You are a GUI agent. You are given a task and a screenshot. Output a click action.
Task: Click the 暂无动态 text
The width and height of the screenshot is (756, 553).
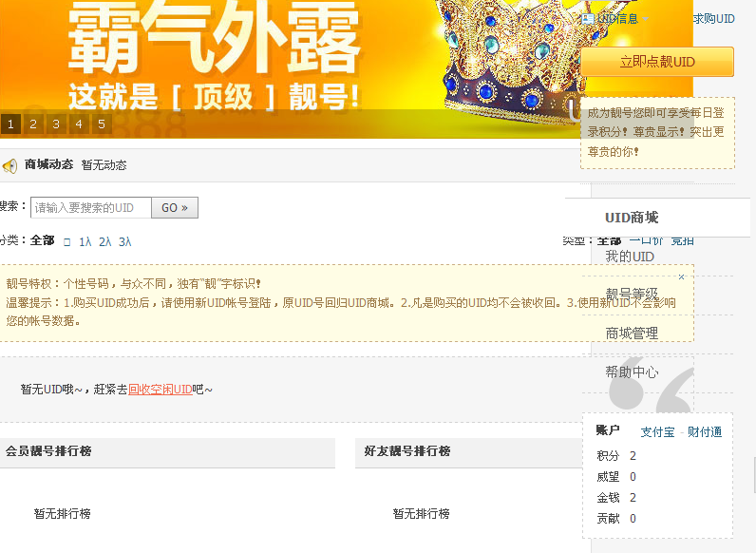pyautogui.click(x=104, y=165)
